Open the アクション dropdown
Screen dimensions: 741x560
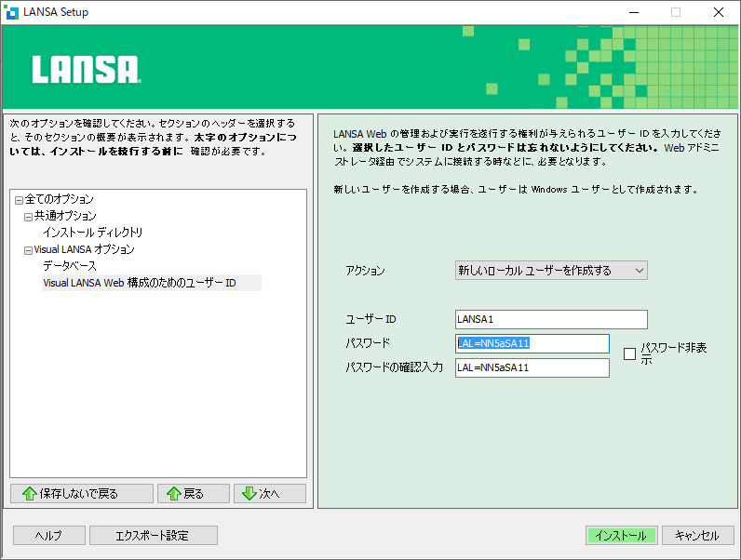point(551,271)
